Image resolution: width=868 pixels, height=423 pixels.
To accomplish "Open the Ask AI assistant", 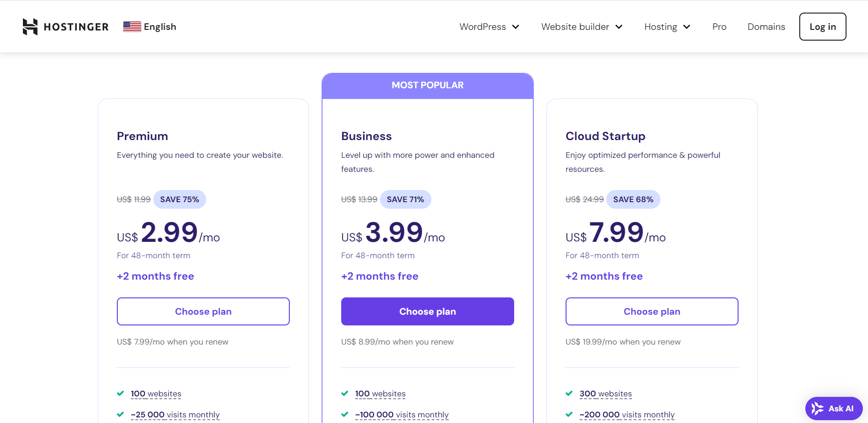I will [x=834, y=408].
